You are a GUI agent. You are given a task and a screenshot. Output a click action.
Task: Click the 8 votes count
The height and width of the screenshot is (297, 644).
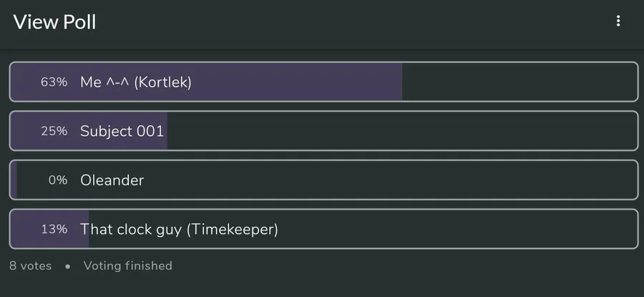(x=30, y=266)
